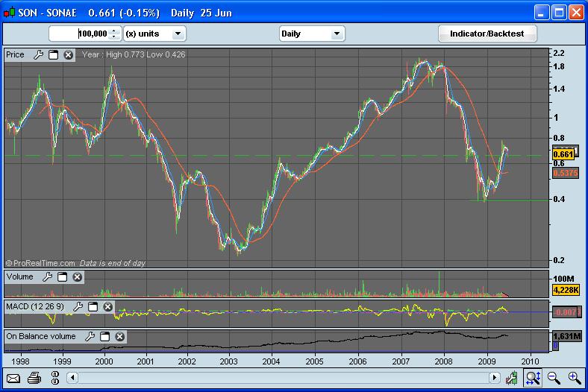Maximize the On Balance volume panel
This screenshot has height=392, width=588.
point(105,337)
